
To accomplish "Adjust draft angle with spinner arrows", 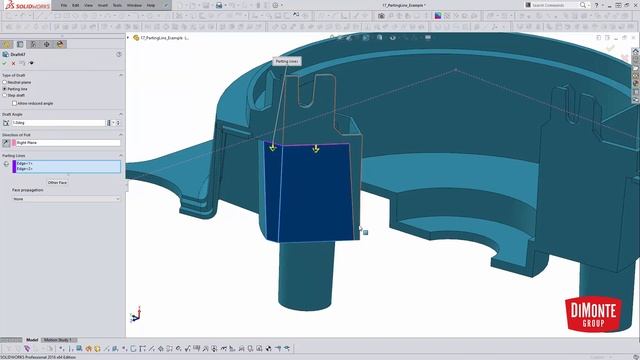I will coord(118,123).
